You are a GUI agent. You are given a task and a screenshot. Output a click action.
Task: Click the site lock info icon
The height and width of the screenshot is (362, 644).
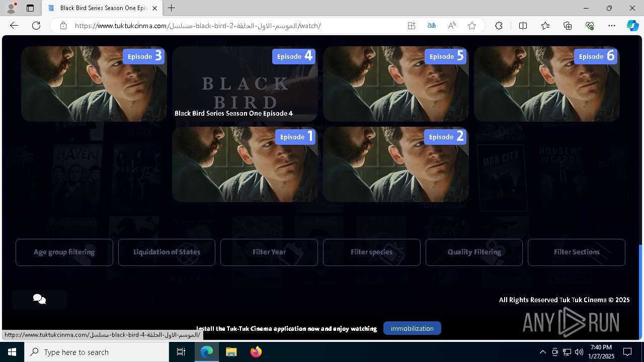[x=63, y=26]
